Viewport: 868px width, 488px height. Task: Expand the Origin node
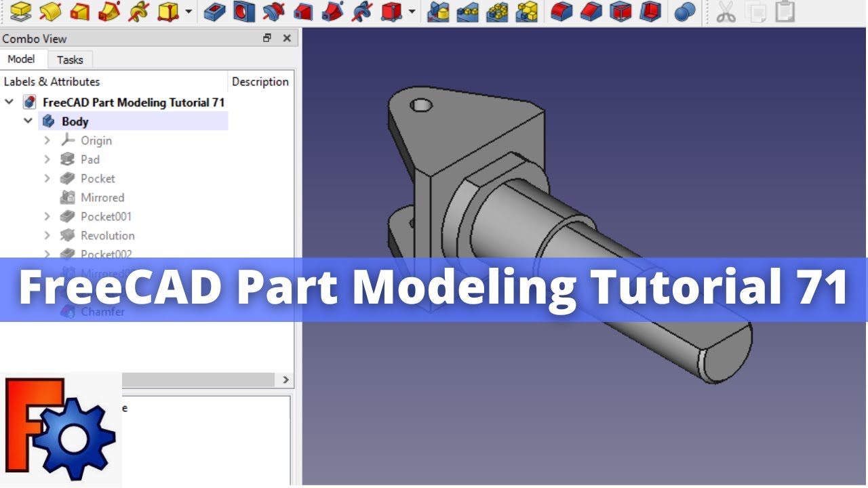(x=47, y=140)
